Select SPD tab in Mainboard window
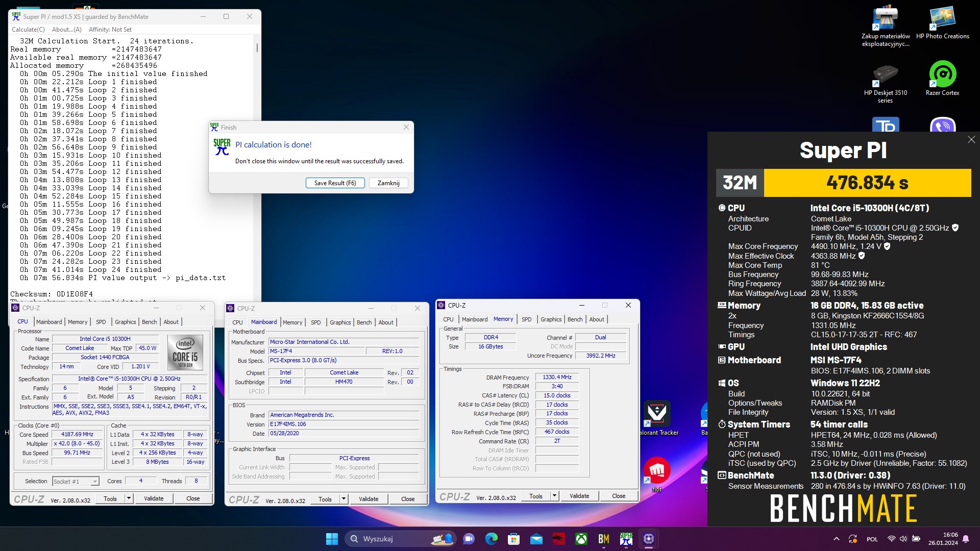 point(316,322)
